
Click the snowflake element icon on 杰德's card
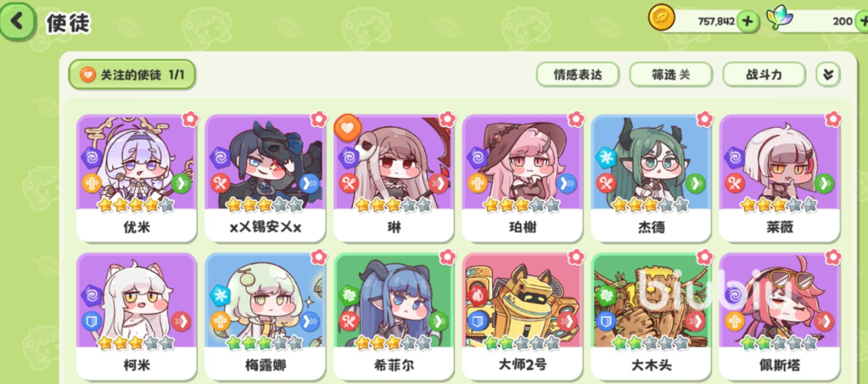pyautogui.click(x=606, y=158)
